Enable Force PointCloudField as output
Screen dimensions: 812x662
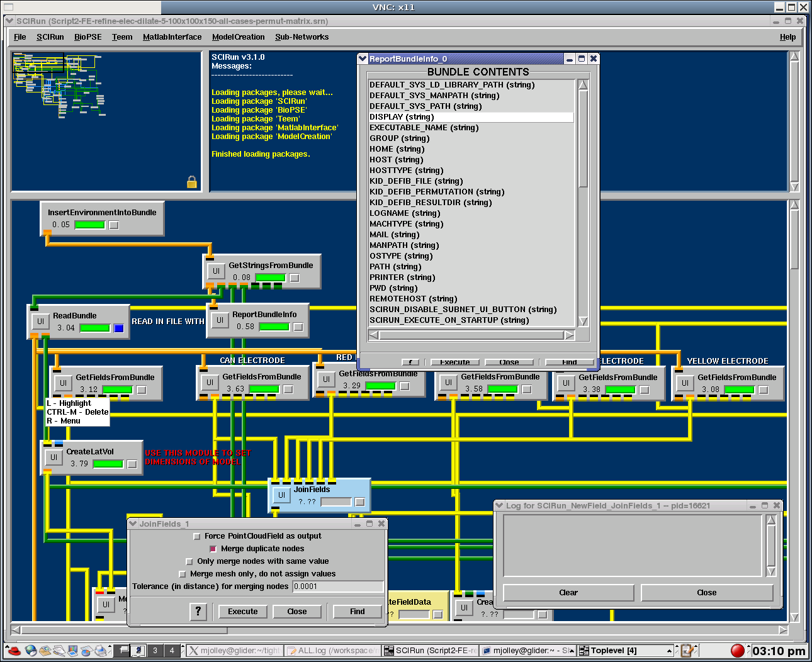(x=197, y=537)
